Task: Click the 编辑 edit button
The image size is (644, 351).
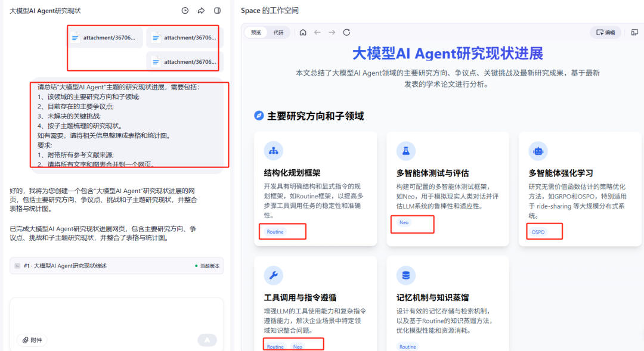Action: click(x=606, y=32)
